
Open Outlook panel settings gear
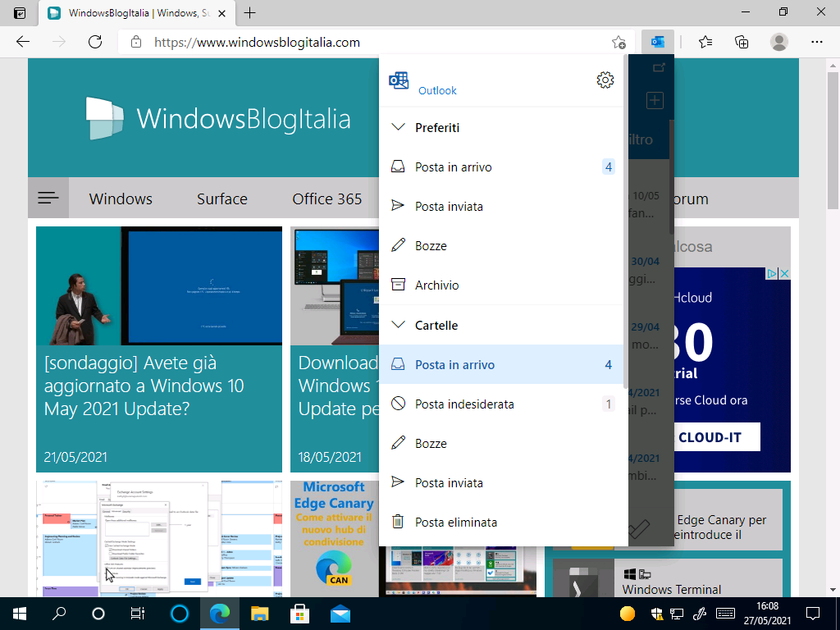(x=605, y=80)
